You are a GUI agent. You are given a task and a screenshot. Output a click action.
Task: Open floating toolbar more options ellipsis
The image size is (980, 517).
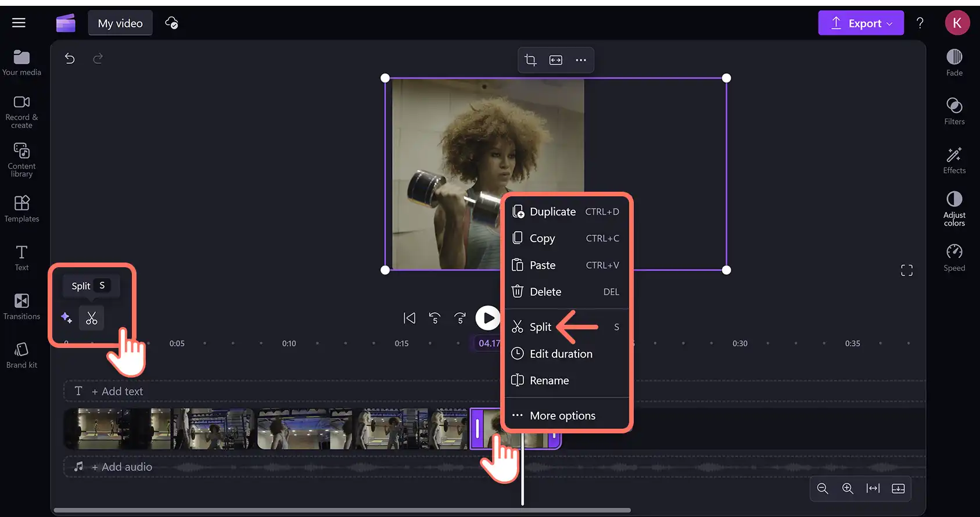point(581,60)
